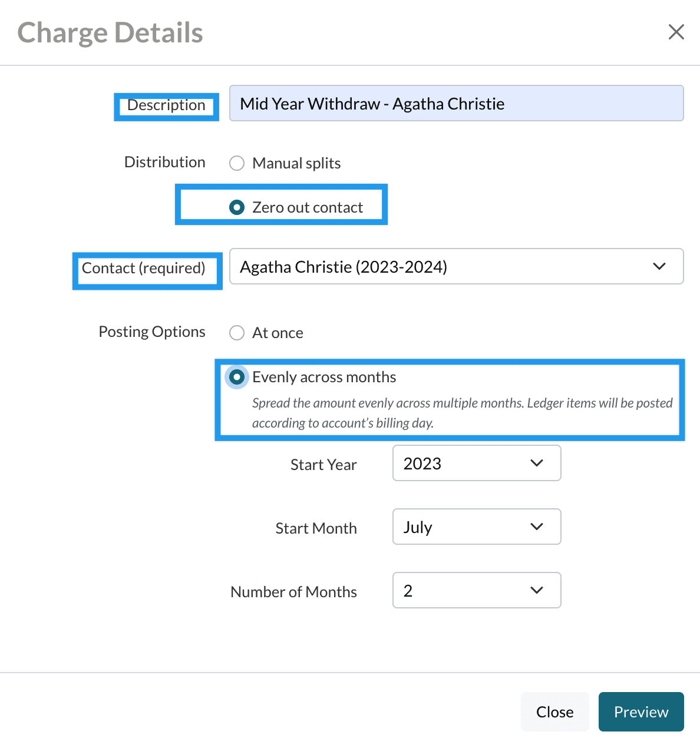Select the At once posting option

pos(237,333)
